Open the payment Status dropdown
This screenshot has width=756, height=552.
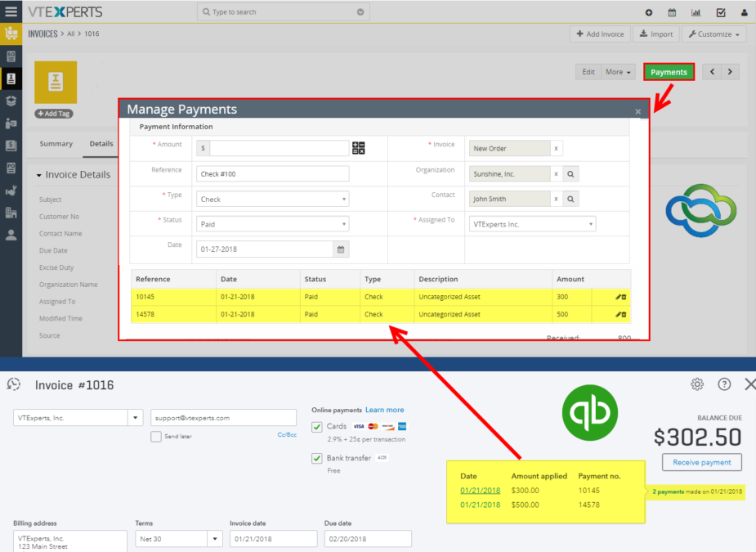tap(272, 224)
